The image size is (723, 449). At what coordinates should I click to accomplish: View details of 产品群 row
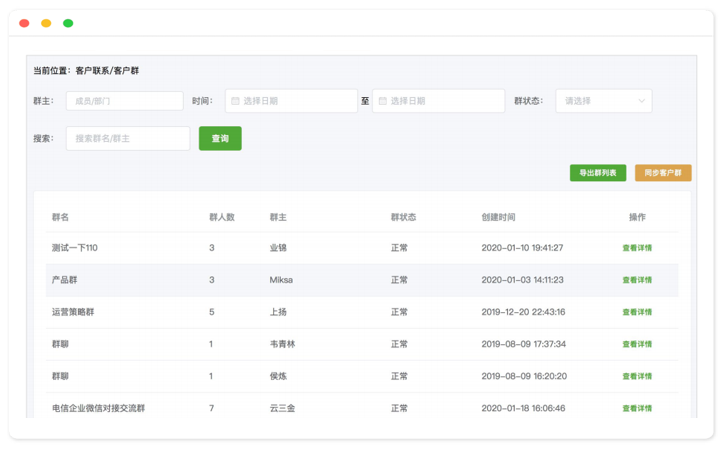point(637,280)
